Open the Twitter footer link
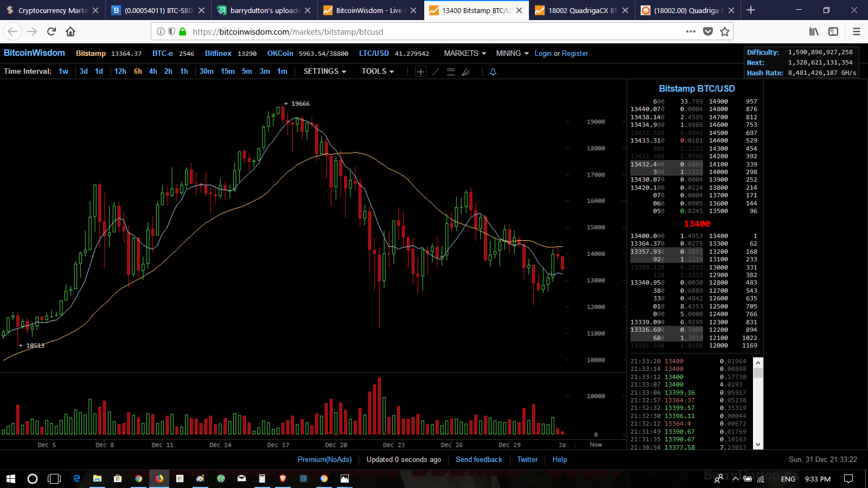The width and height of the screenshot is (868, 488). pyautogui.click(x=527, y=459)
